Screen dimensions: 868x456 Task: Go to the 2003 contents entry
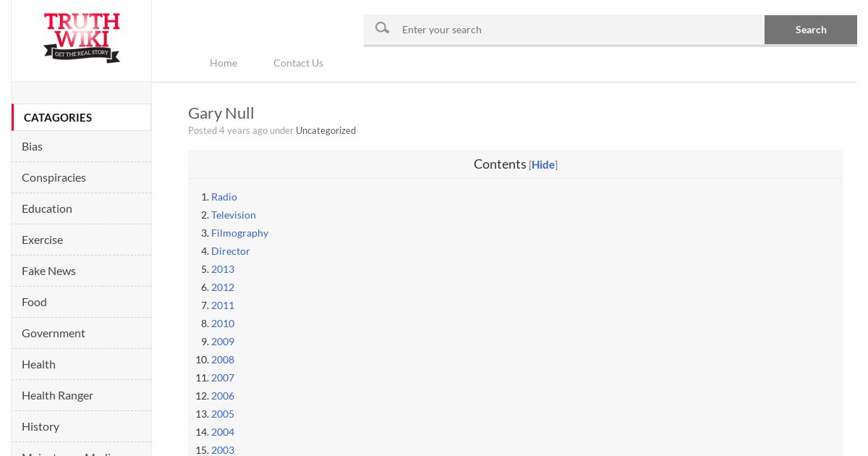point(223,450)
